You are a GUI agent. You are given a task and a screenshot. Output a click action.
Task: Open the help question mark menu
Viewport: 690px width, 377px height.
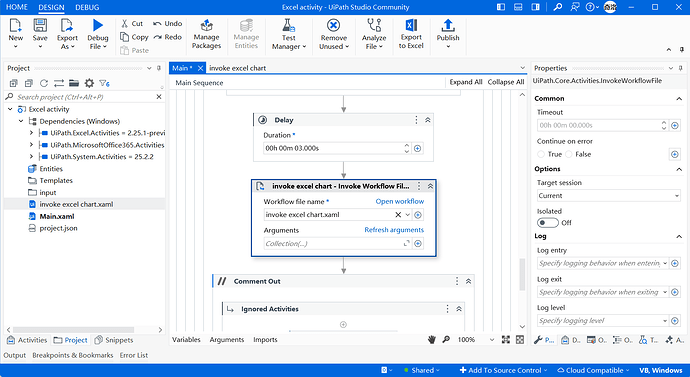point(592,7)
